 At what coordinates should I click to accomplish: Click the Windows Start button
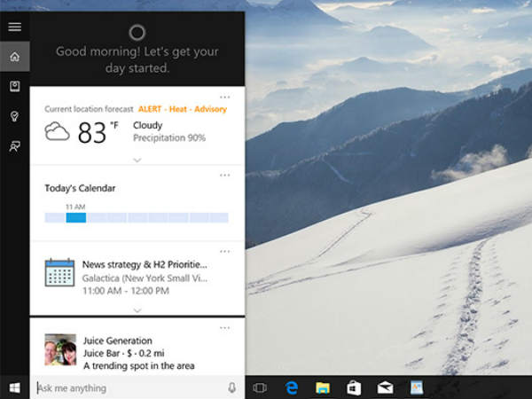[x=14, y=387]
